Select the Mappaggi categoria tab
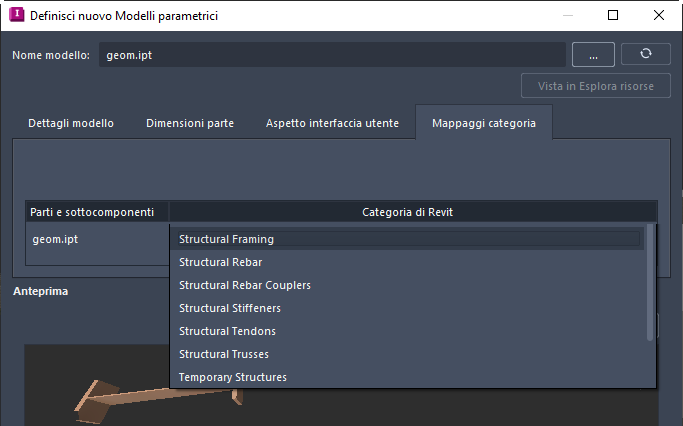683x426 pixels. tap(484, 123)
